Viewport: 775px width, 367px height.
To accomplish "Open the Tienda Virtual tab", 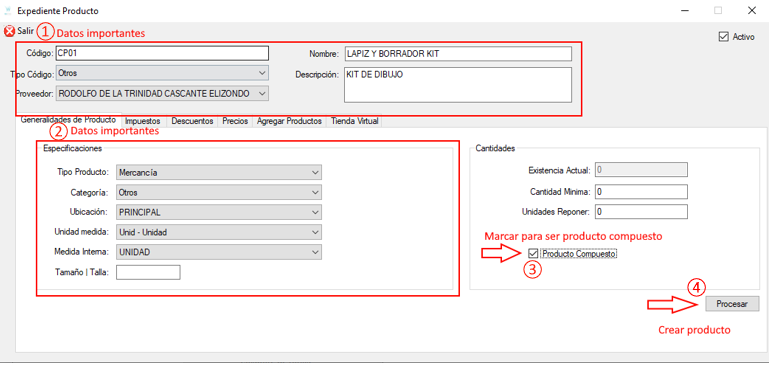I will 354,121.
